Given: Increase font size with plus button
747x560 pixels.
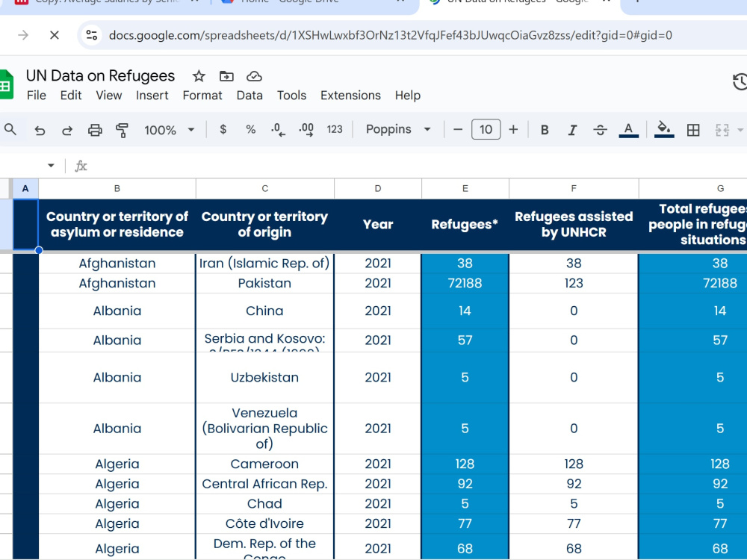Looking at the screenshot, I should click(513, 129).
